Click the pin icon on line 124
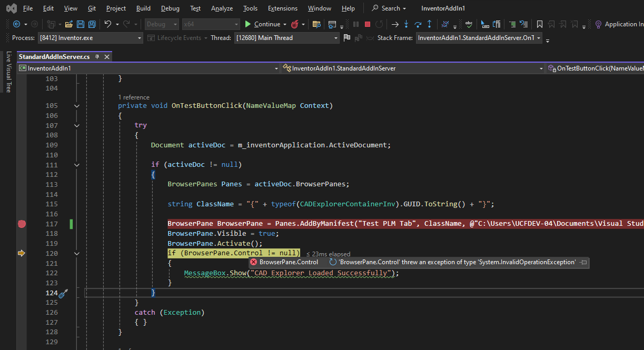 coord(63,294)
